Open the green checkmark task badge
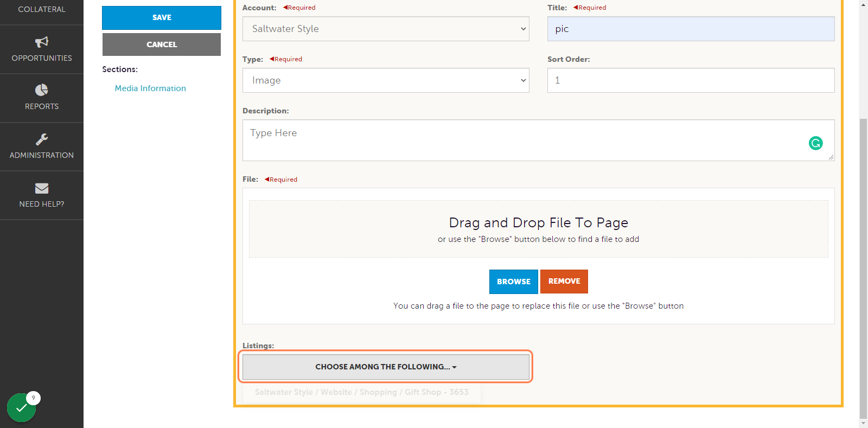This screenshot has width=868, height=428. click(x=22, y=407)
